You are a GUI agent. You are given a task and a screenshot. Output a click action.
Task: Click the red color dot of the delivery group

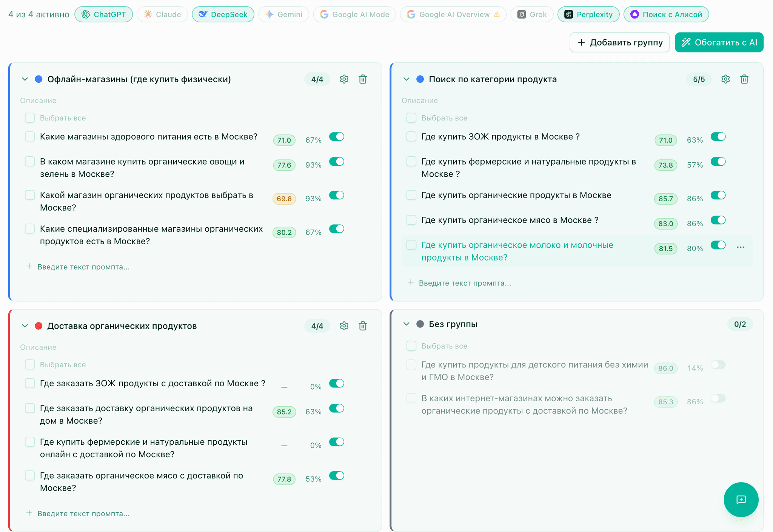click(x=39, y=325)
